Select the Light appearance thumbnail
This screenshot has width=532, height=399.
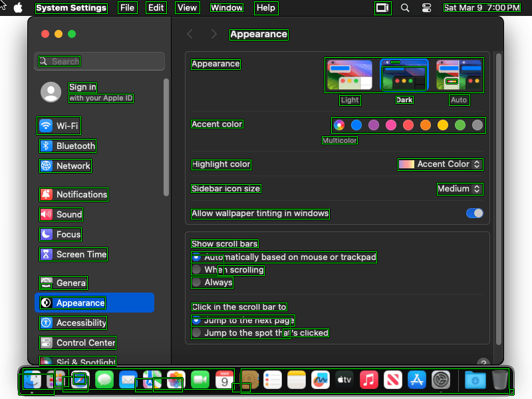coord(350,75)
